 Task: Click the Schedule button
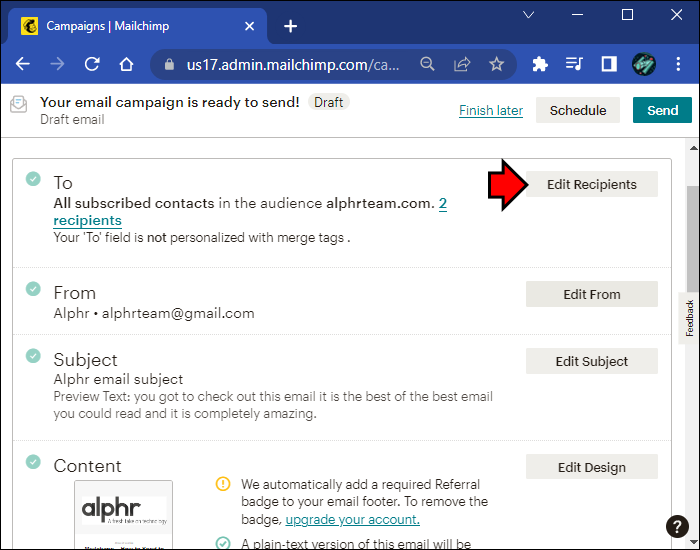click(578, 110)
